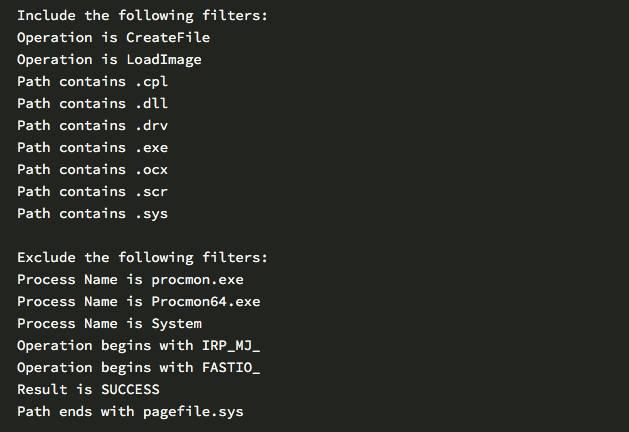This screenshot has width=629, height=432.
Task: Click the 'Process Name is System' line
Action: click(x=109, y=324)
